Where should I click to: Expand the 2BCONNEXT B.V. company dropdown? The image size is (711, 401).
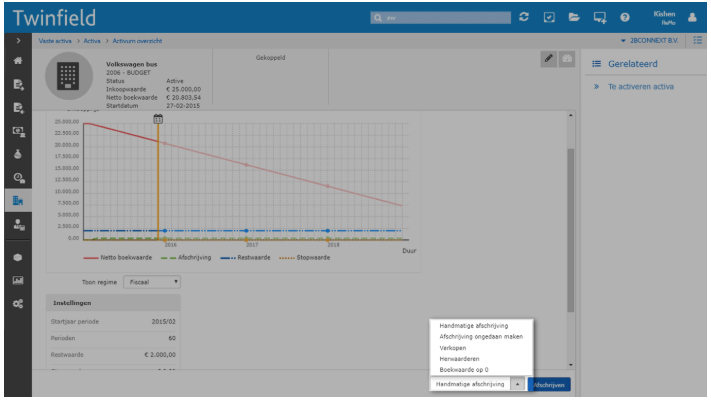pyautogui.click(x=649, y=40)
